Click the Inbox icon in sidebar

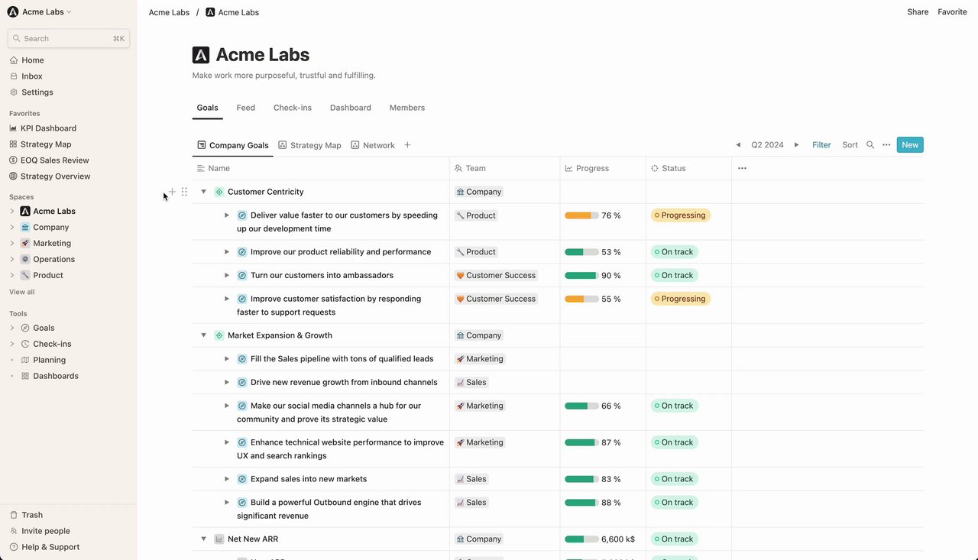point(14,76)
